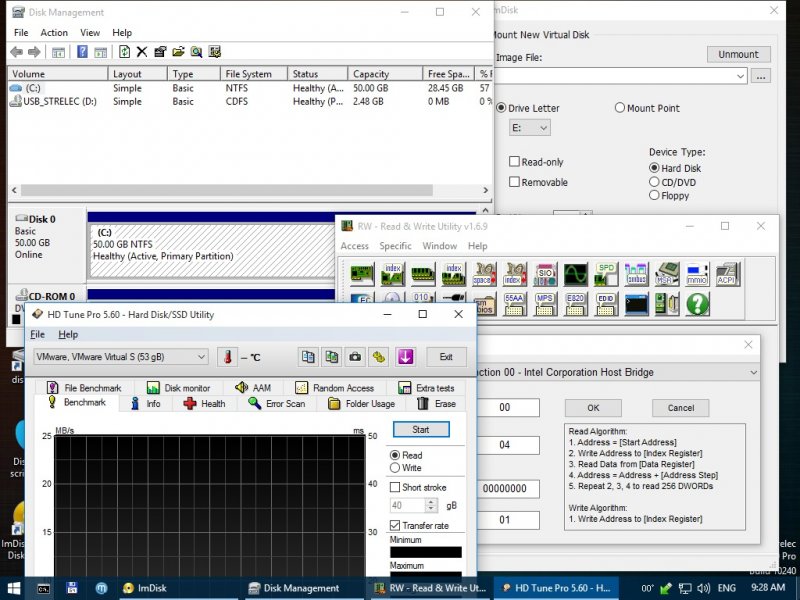Enable the Read-only checkbox in ImDisk
This screenshot has width=800, height=600.
[x=514, y=162]
